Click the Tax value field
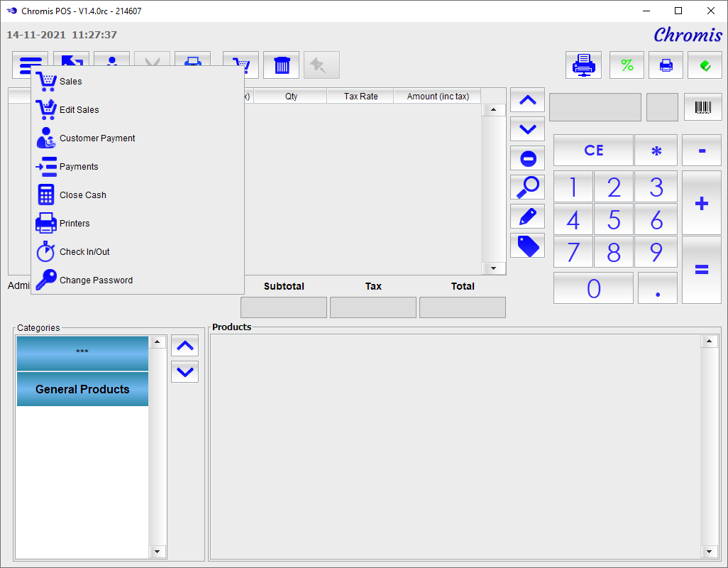This screenshot has height=568, width=728. 373,307
